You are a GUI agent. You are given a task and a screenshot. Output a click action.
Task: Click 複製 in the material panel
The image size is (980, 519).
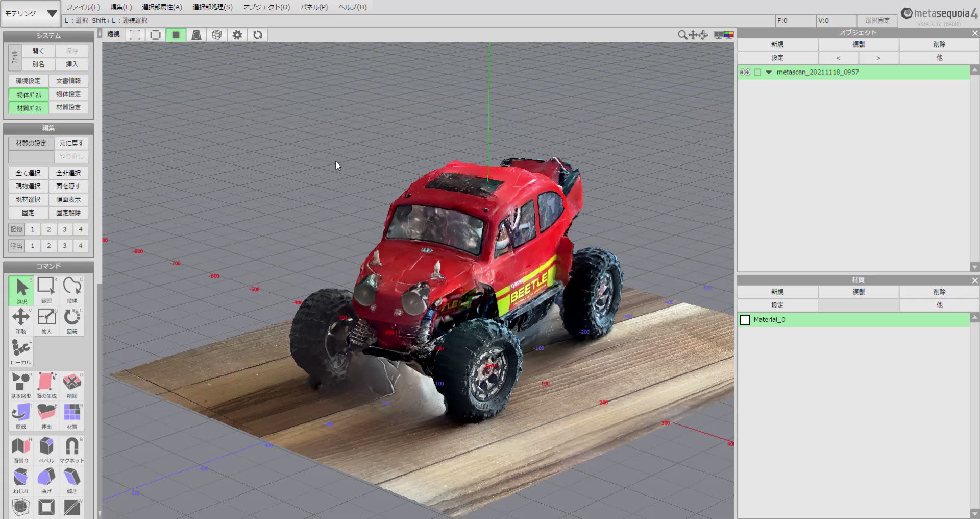[x=858, y=292]
